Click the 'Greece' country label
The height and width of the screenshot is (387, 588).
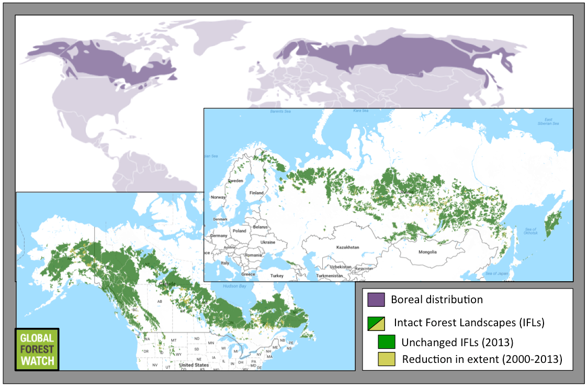click(248, 274)
